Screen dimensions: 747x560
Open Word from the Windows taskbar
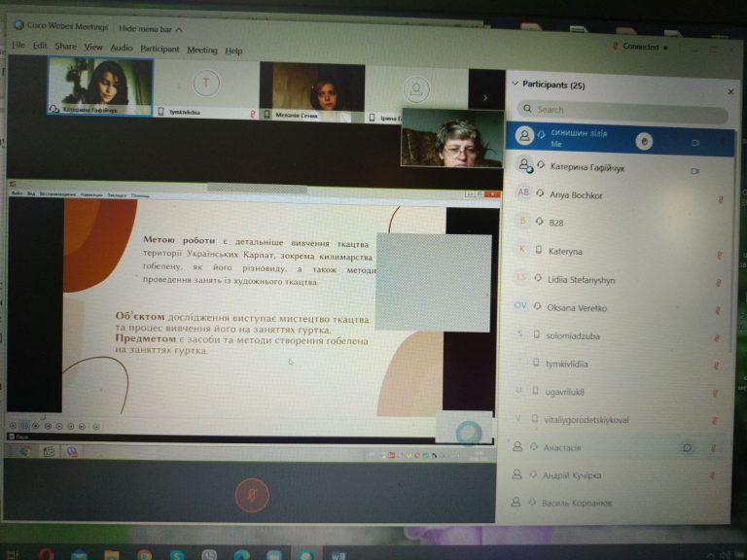pyautogui.click(x=338, y=555)
